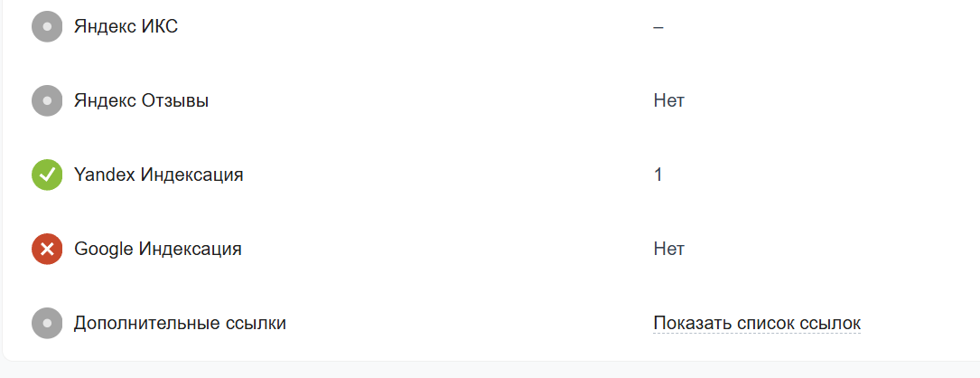Click the Дополнительные ссылки label

(180, 323)
